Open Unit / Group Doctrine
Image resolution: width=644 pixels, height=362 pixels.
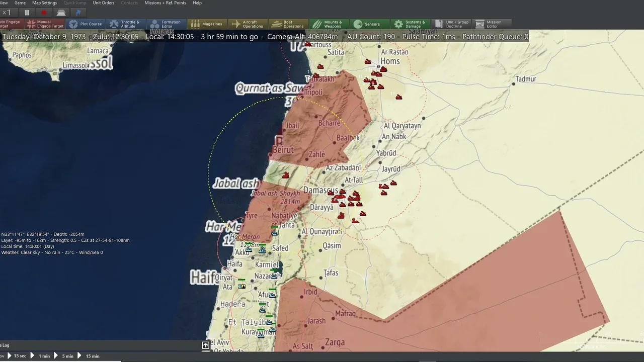click(x=451, y=24)
